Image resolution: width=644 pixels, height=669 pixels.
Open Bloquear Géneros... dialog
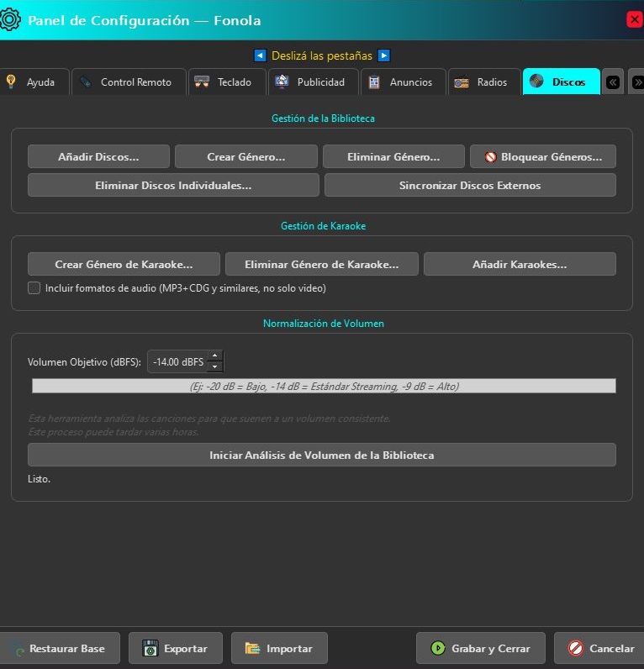[543, 156]
